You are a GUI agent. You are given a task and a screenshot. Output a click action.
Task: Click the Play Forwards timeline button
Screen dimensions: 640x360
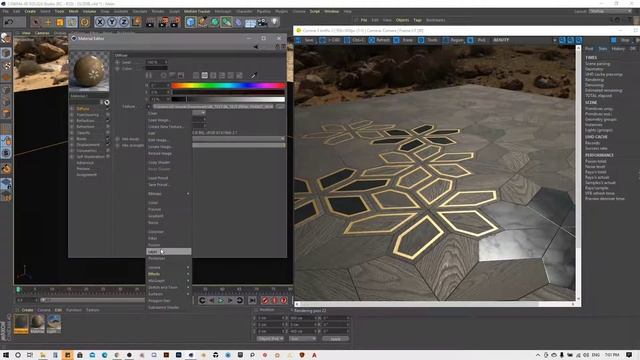pyautogui.click(x=221, y=300)
